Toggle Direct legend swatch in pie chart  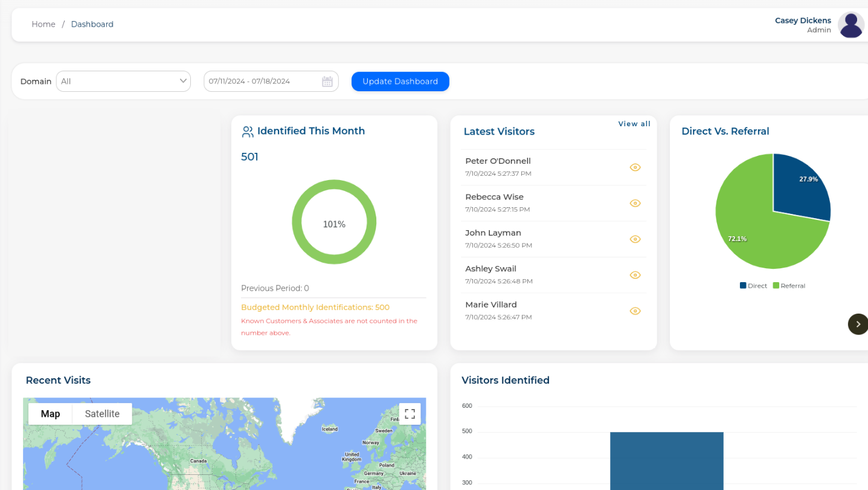click(743, 285)
